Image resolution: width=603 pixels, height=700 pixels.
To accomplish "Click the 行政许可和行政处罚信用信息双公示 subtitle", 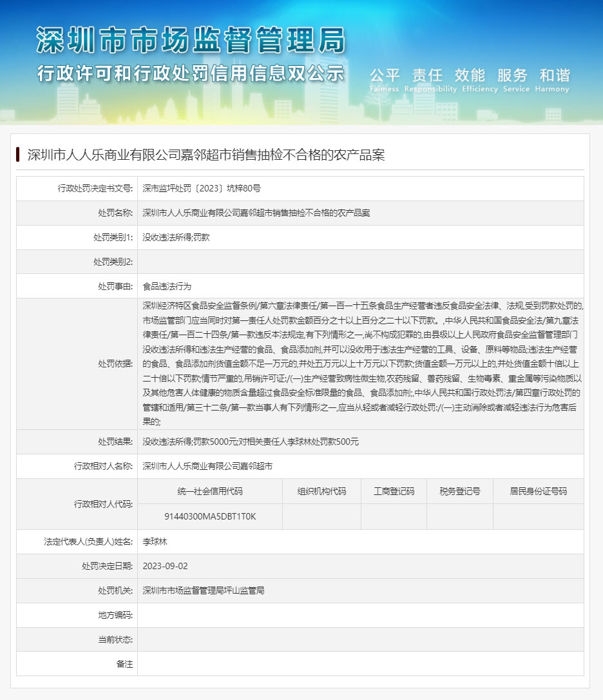I will click(x=191, y=73).
